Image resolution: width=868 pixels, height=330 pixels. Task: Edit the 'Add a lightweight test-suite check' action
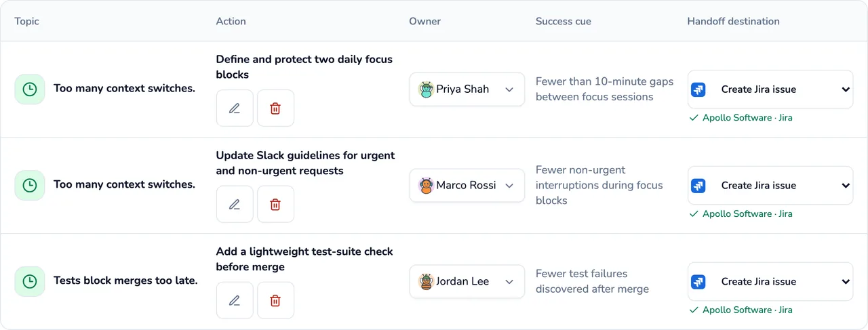(235, 301)
